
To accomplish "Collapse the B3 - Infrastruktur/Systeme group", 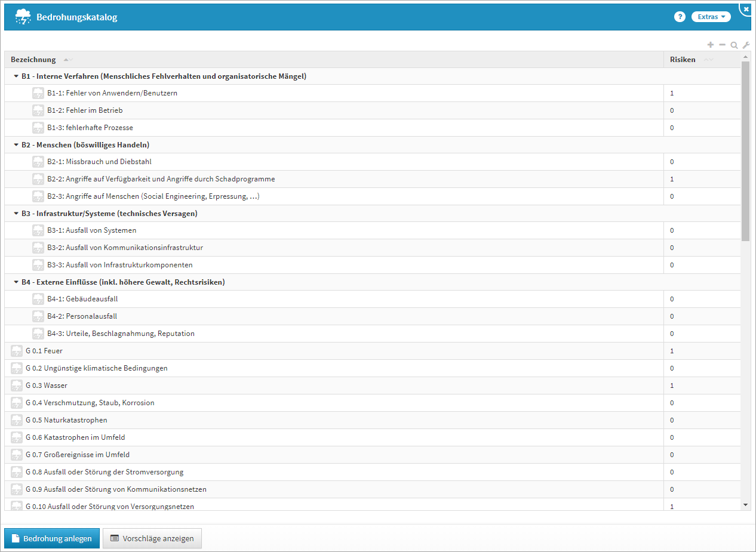I will [16, 214].
